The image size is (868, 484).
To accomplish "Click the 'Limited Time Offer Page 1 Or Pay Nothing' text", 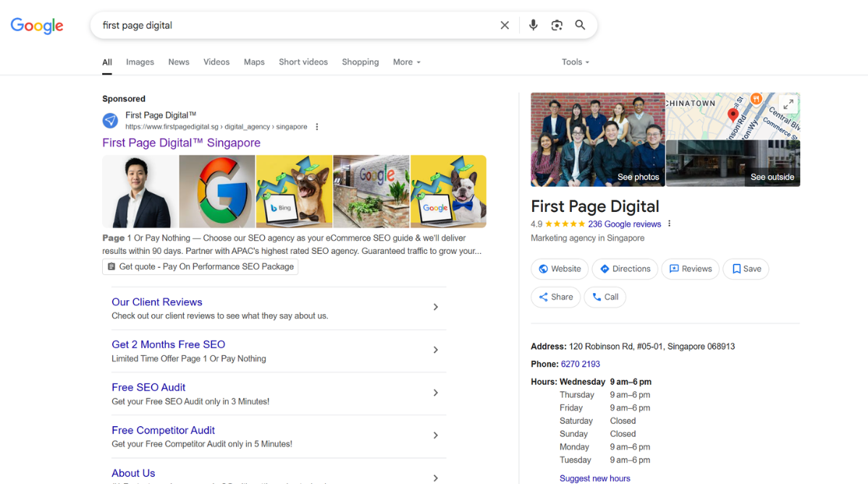I will coord(189,358).
